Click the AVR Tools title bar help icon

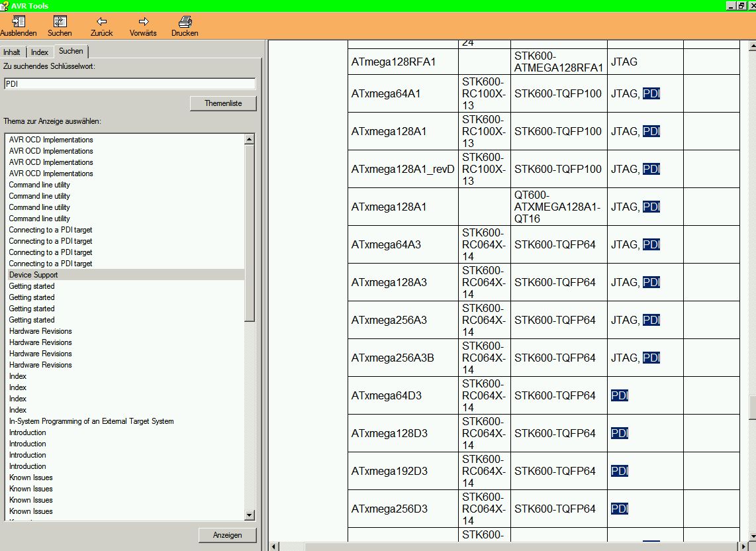pos(5,5)
